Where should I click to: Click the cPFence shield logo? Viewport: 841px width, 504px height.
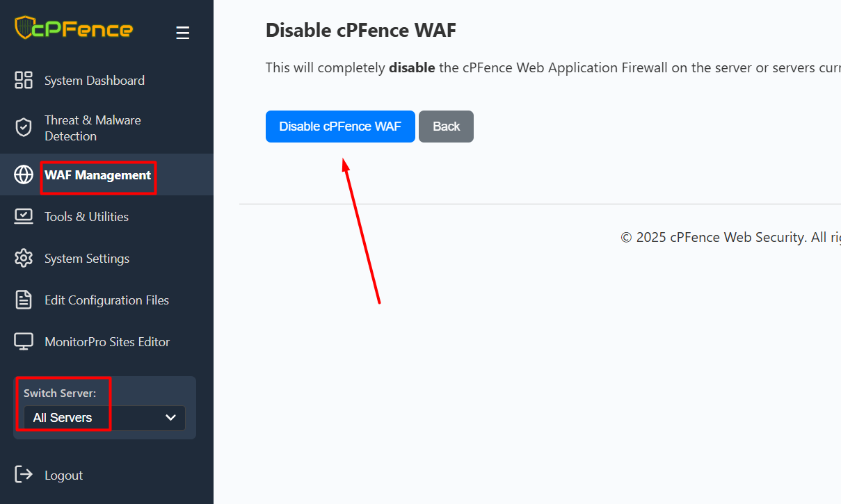24,28
